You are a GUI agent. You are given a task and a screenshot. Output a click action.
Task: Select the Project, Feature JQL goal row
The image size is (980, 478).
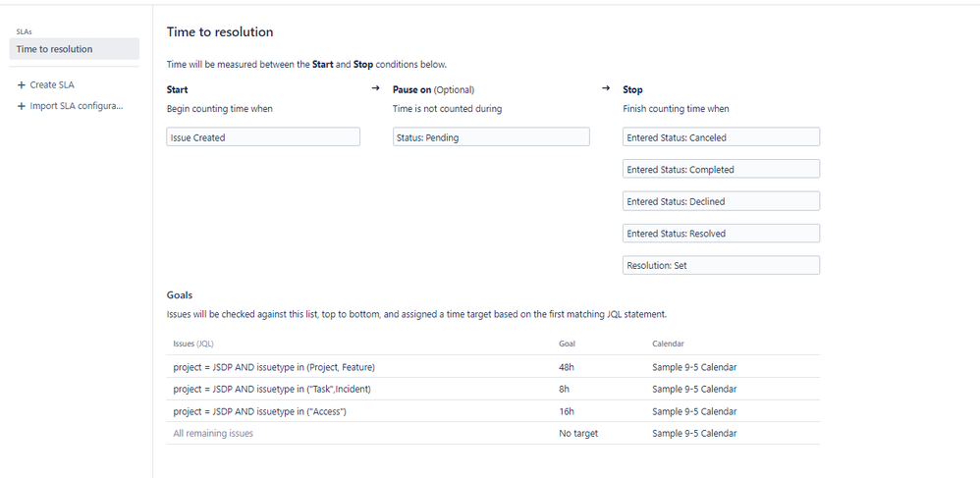point(274,367)
